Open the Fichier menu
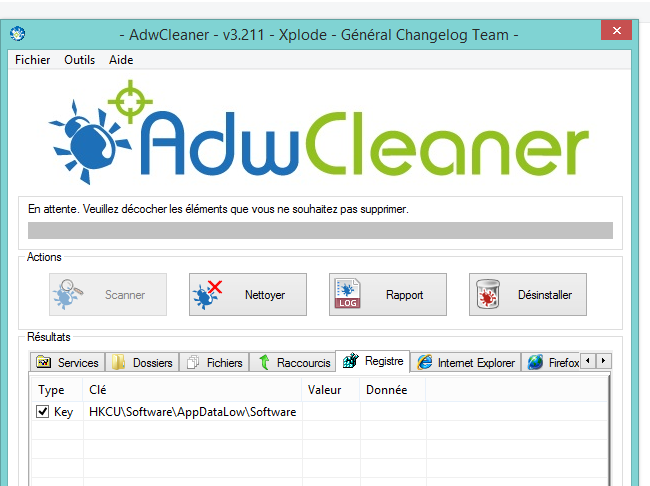 pyautogui.click(x=32, y=60)
